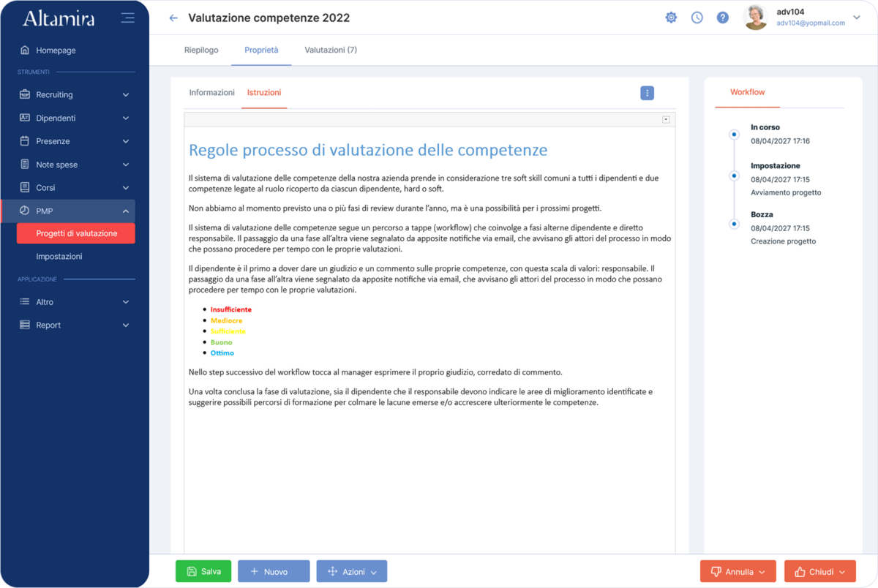Click the help question mark icon

pyautogui.click(x=723, y=18)
